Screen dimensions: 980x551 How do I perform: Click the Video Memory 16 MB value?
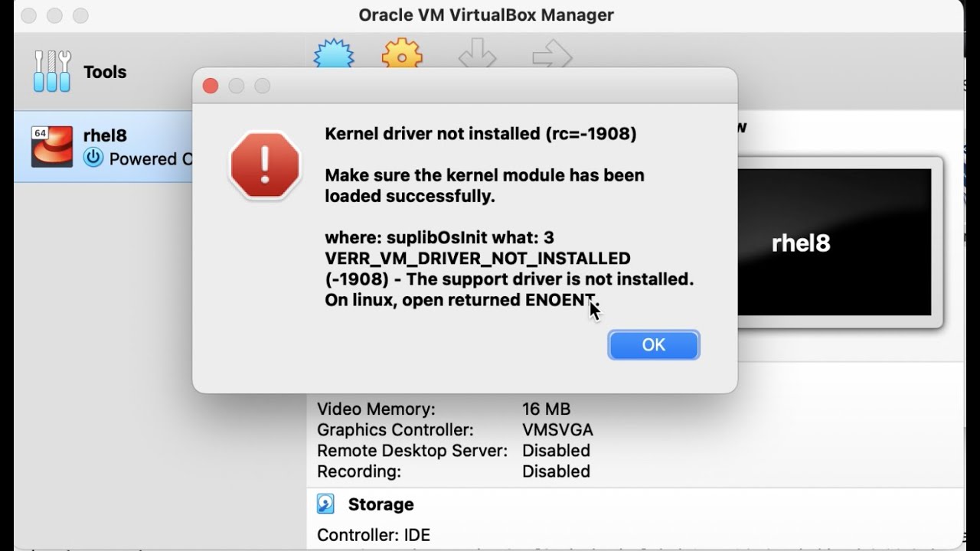546,409
